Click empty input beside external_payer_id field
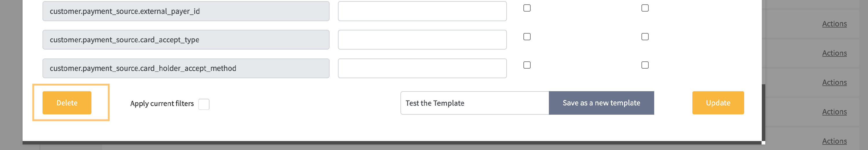The height and width of the screenshot is (150, 868). pos(422,11)
